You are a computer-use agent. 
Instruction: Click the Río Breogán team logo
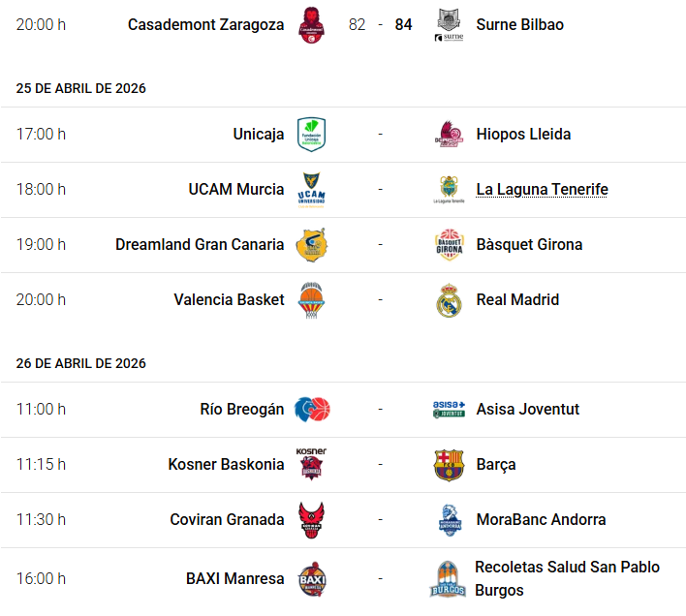point(312,410)
